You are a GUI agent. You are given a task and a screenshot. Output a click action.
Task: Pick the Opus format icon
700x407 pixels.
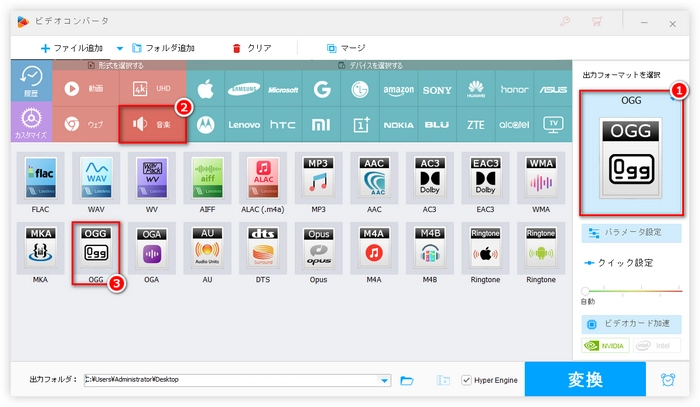point(318,248)
